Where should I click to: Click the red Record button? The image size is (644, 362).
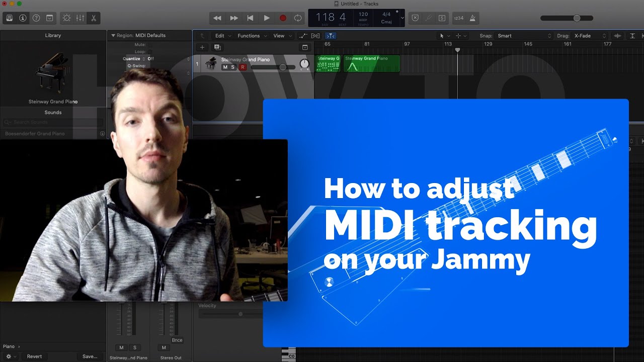283,18
